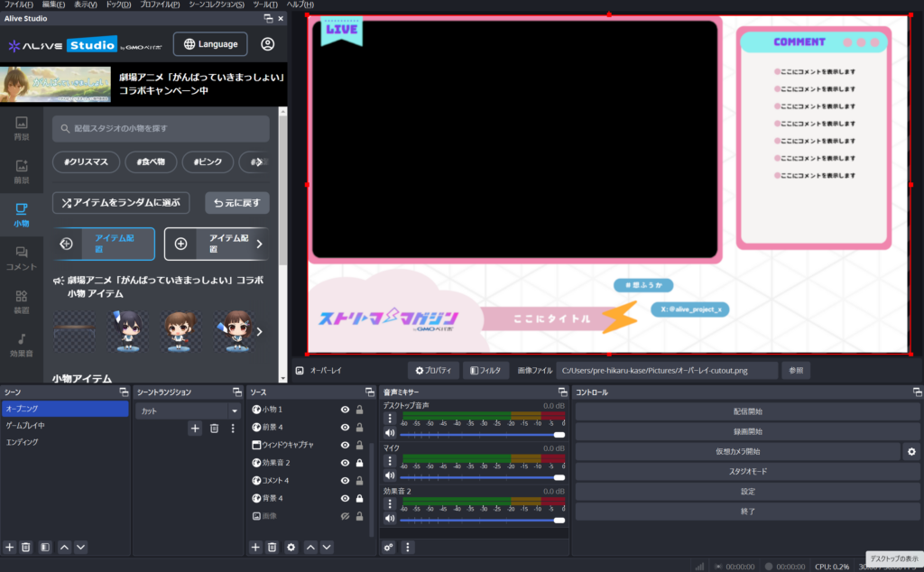Toggle visibility of ウィンドウキャプチャ source

point(345,445)
